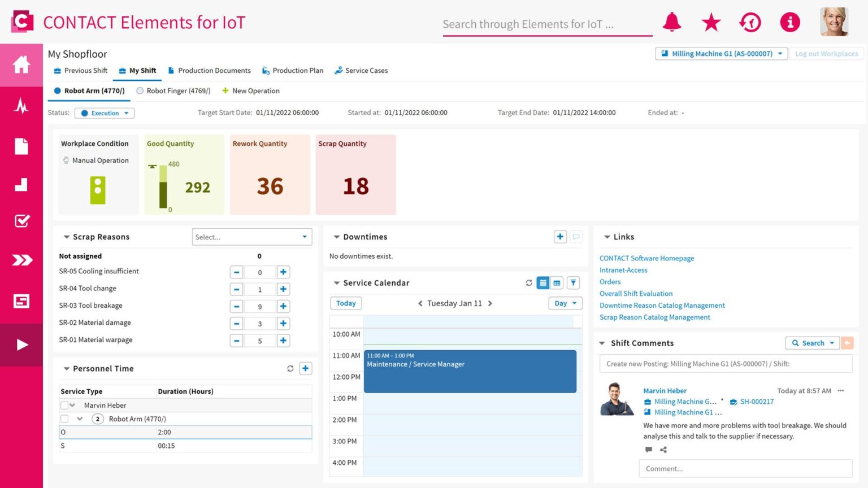Screen dimensions: 868x488
Task: Open the Status Execution dropdown
Action: coord(105,113)
